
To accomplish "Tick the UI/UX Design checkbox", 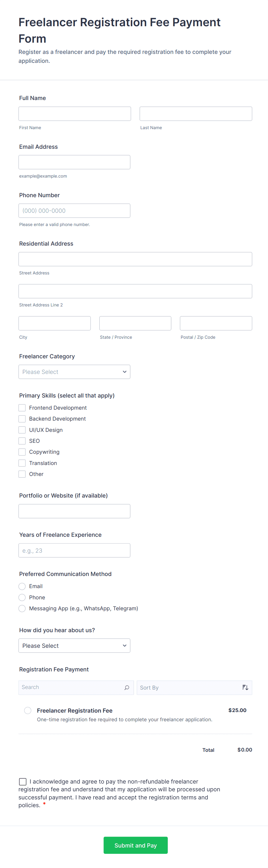I will point(22,430).
